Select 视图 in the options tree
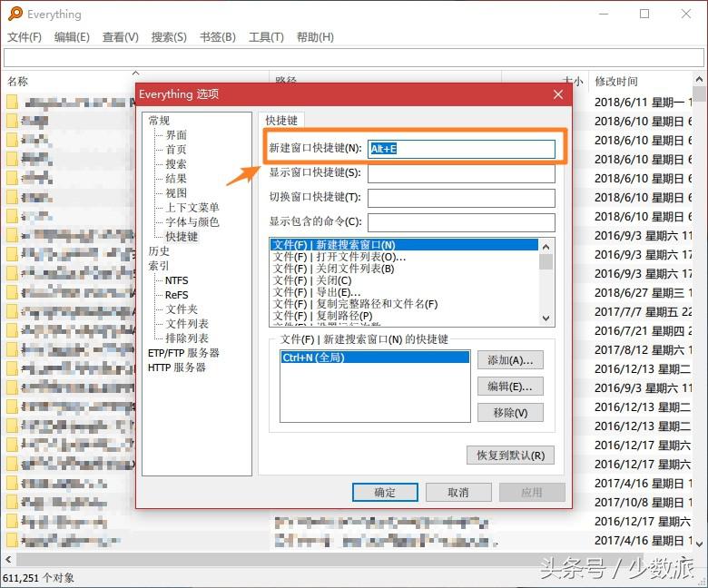Image resolution: width=708 pixels, height=588 pixels. coord(176,192)
